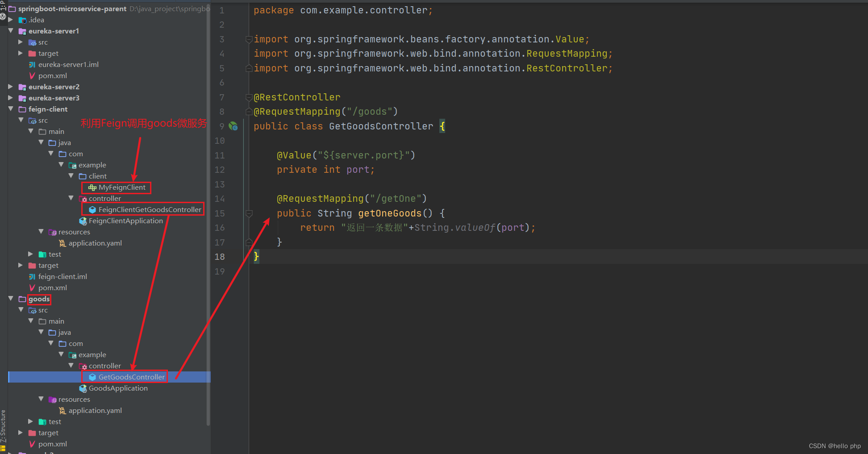Open eureka-server1.iml file
Screen dimensions: 868x454
pos(68,65)
